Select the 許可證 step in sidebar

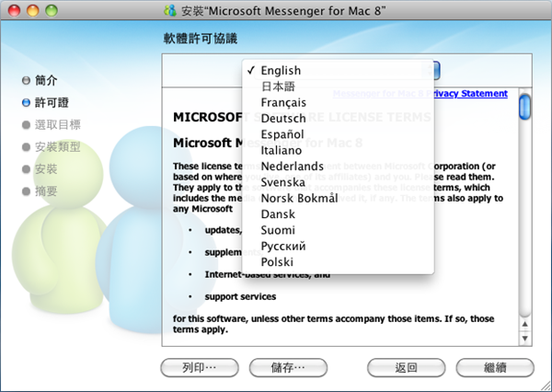click(45, 102)
